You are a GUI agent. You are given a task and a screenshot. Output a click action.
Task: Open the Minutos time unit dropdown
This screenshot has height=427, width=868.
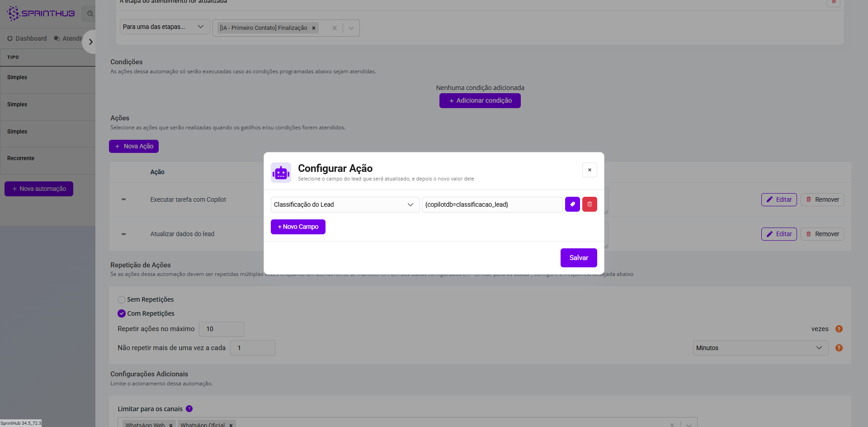coord(760,348)
